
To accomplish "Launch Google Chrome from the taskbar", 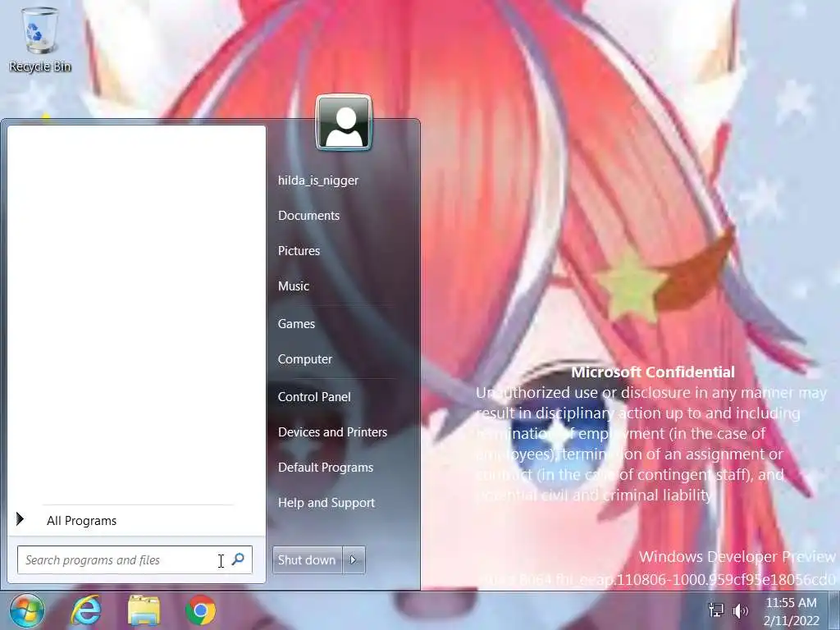I will tap(201, 610).
